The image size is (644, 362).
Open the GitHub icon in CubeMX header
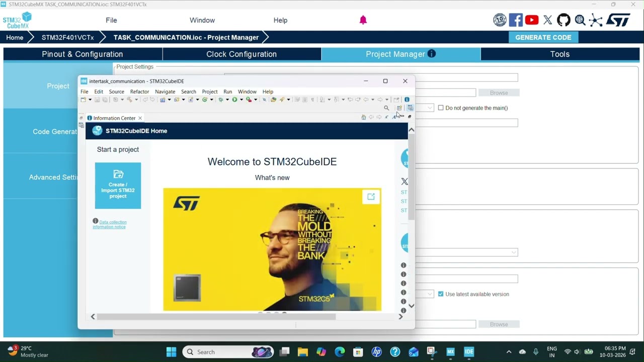(564, 20)
